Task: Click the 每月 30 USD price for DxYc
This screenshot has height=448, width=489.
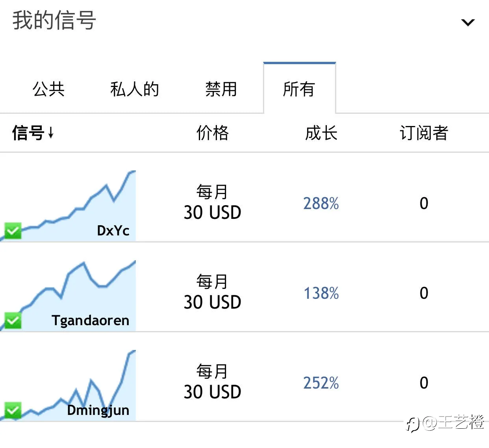Action: [x=213, y=202]
